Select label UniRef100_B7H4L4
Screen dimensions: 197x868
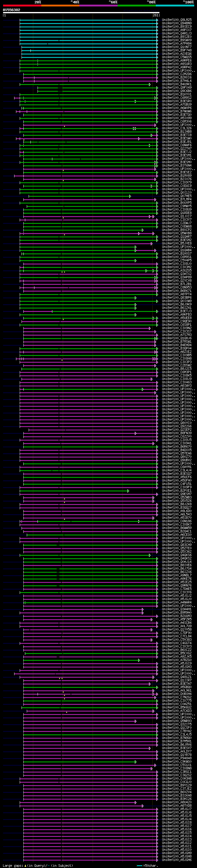point(177,81)
